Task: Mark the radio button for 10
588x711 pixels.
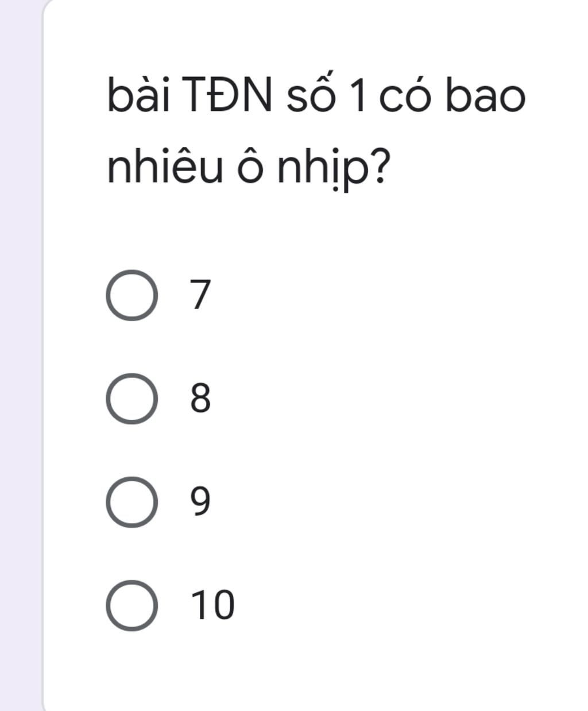Action: click(x=131, y=605)
